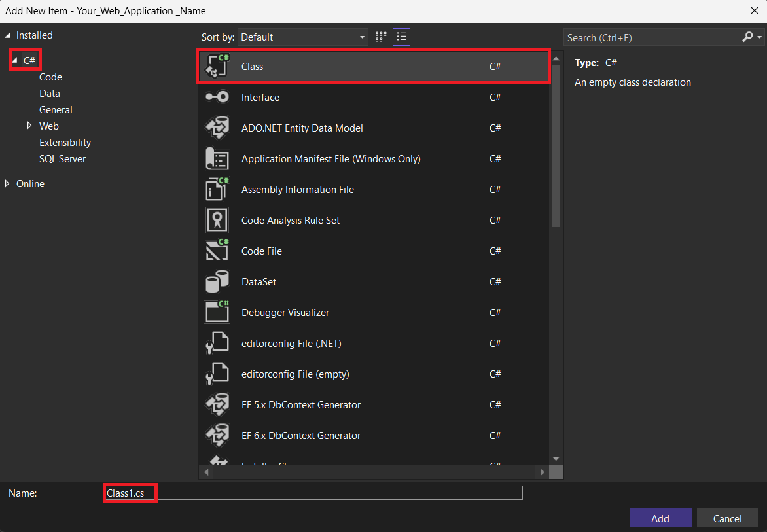Switch to small icons view
767x532 pixels.
coord(381,37)
